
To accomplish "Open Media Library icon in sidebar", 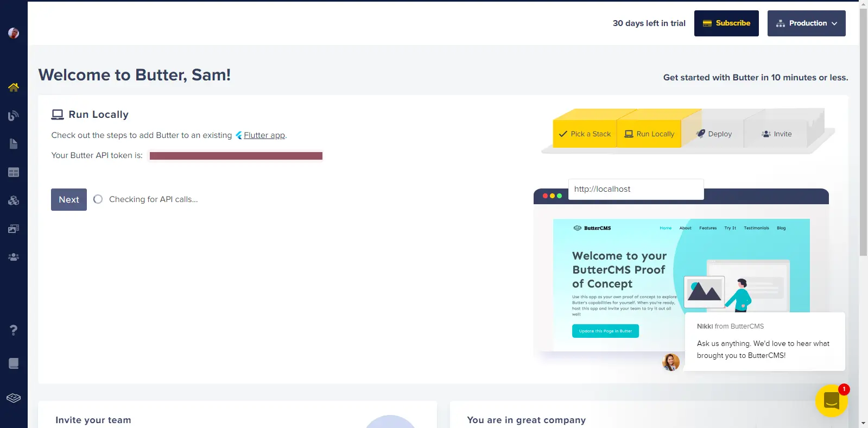I will (14, 229).
